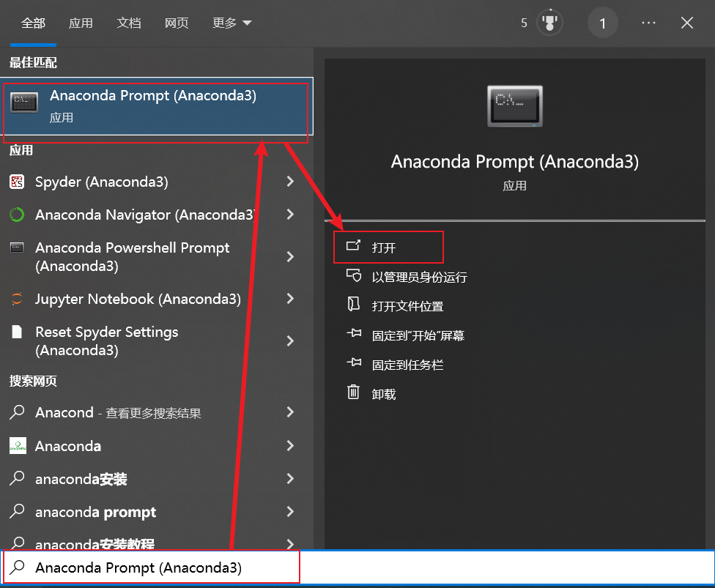
Task: Switch to the 网页 tab
Action: point(177,23)
